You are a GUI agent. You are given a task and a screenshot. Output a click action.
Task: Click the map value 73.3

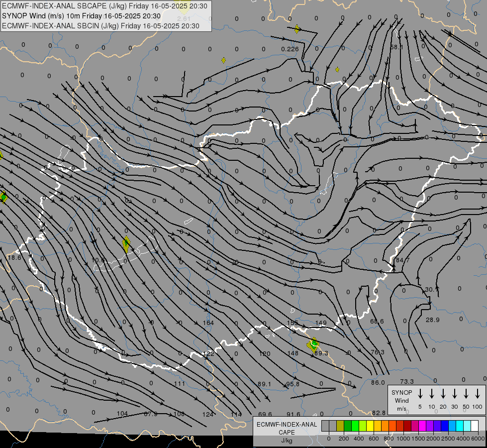(x=407, y=381)
